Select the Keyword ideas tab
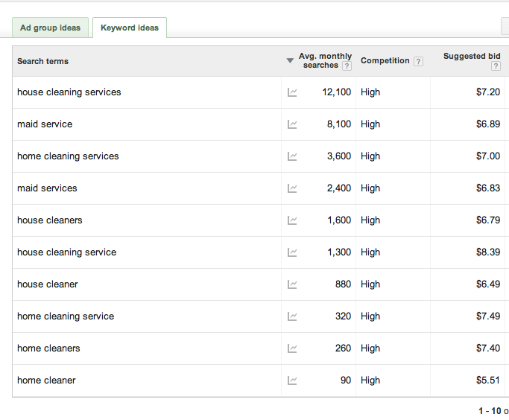 130,28
